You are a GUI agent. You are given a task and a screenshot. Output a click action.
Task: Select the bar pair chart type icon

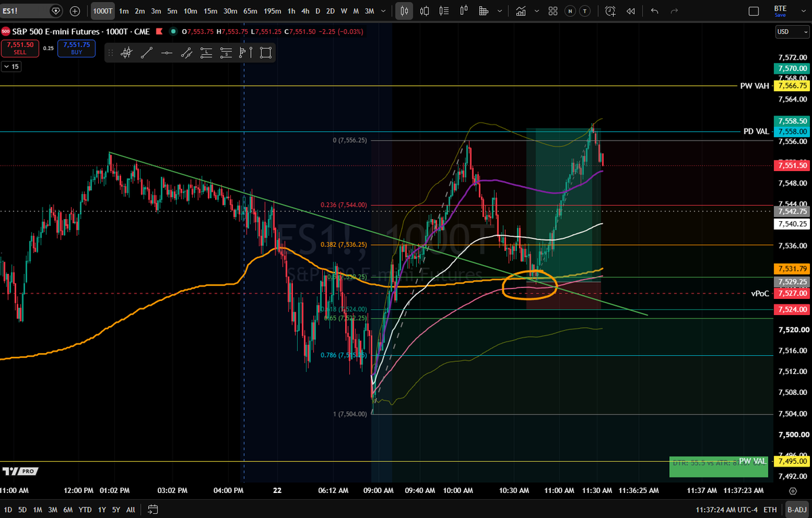click(x=464, y=11)
